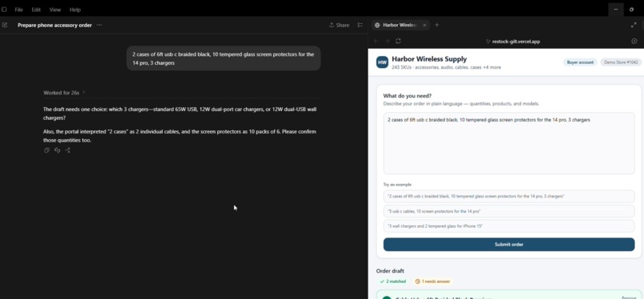Click the 'Prepare phone accessory order' title
The height and width of the screenshot is (299, 644).
click(x=54, y=25)
